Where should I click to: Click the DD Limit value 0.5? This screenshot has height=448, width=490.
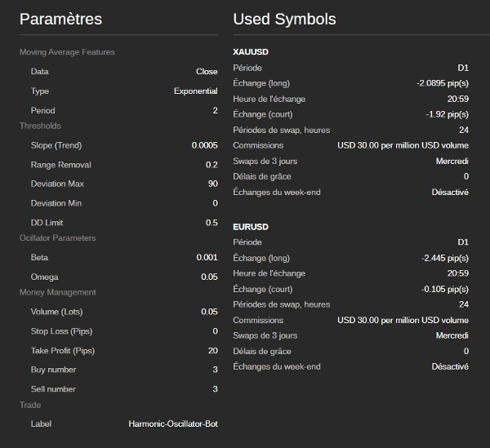(x=212, y=223)
